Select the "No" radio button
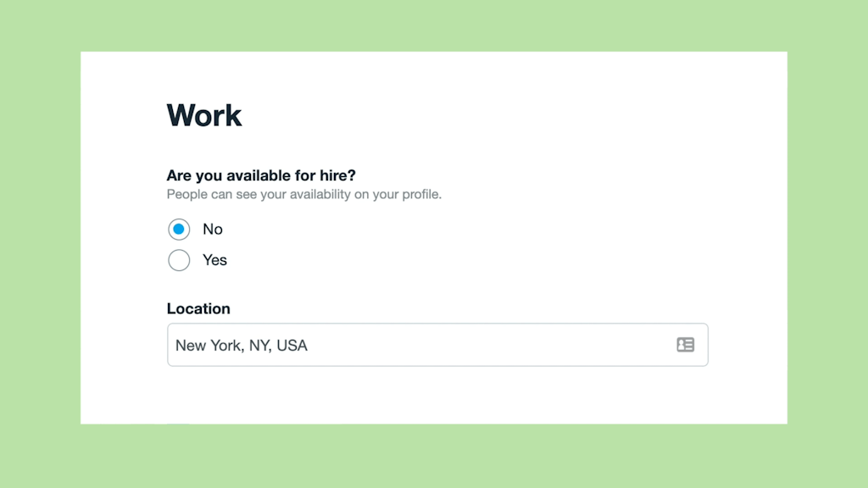The height and width of the screenshot is (488, 868). pyautogui.click(x=179, y=230)
